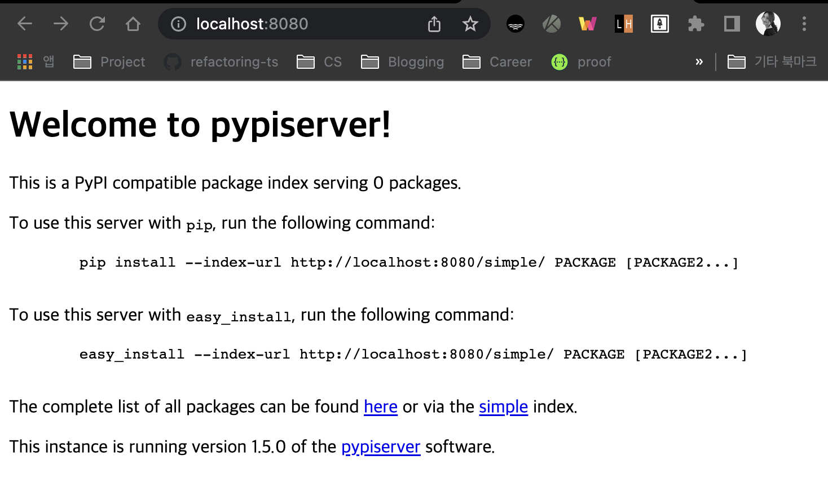828x504 pixels.
Task: Open the colorful W extension
Action: [x=588, y=24]
